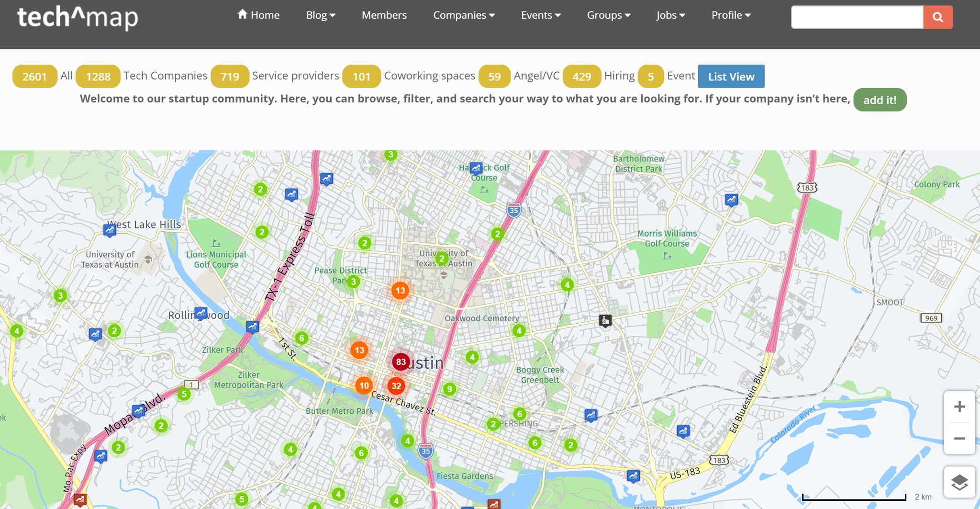
Task: Click the black building marker east of Oakwood Cemetery
Action: (x=605, y=320)
